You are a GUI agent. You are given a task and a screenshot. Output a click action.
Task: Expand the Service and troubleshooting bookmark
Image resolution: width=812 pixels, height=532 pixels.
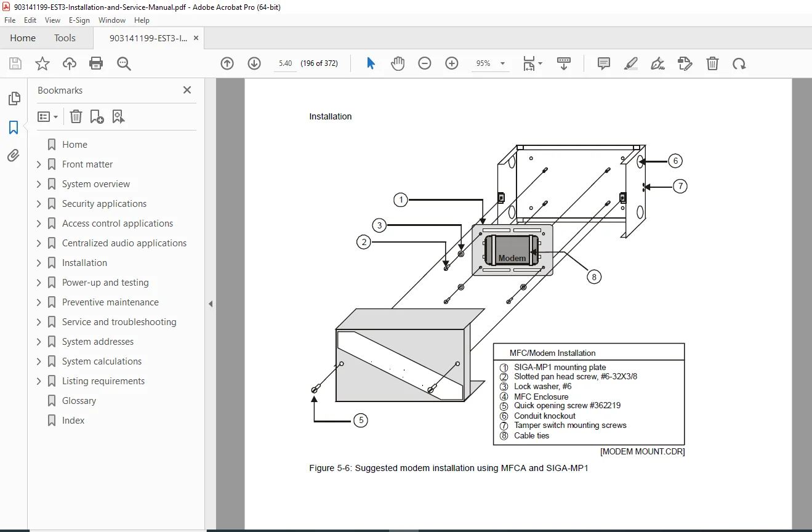tap(39, 322)
